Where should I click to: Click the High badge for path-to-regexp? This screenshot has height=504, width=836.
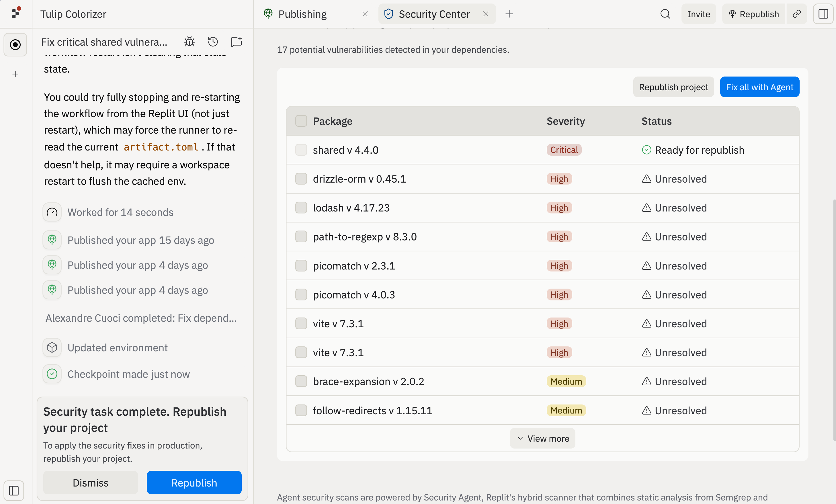559,236
